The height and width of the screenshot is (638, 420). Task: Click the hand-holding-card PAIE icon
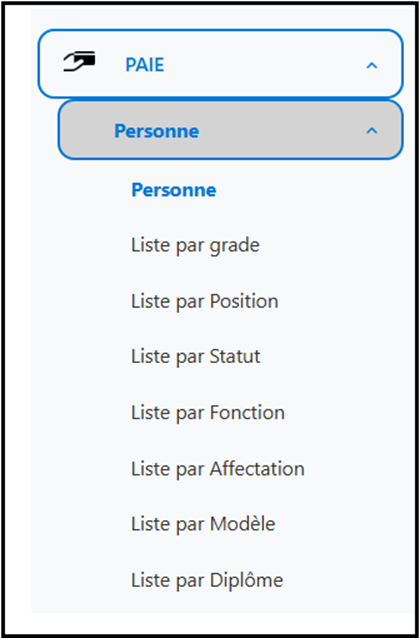(x=79, y=62)
